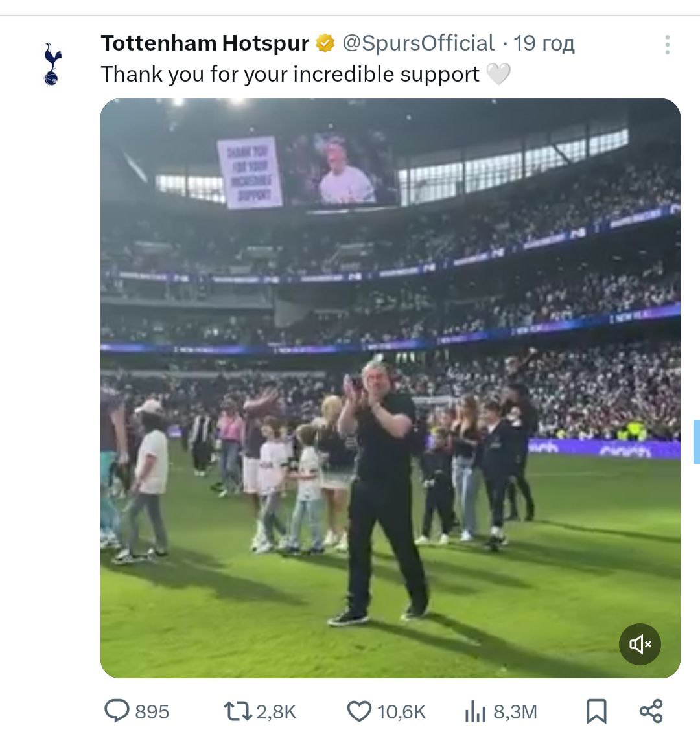
Task: Click the repost arrows icon
Action: click(237, 711)
